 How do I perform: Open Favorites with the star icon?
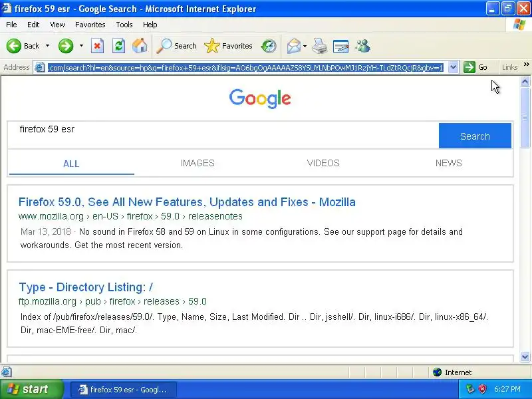tap(212, 46)
